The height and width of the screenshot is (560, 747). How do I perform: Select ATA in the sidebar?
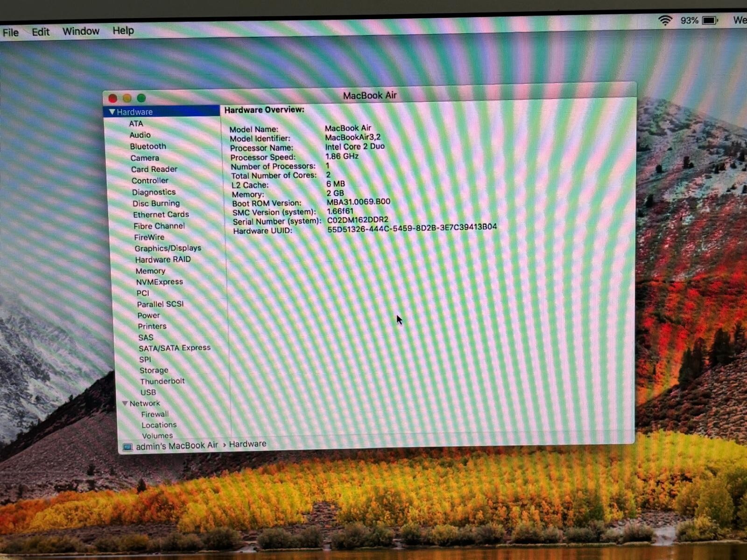tap(136, 124)
